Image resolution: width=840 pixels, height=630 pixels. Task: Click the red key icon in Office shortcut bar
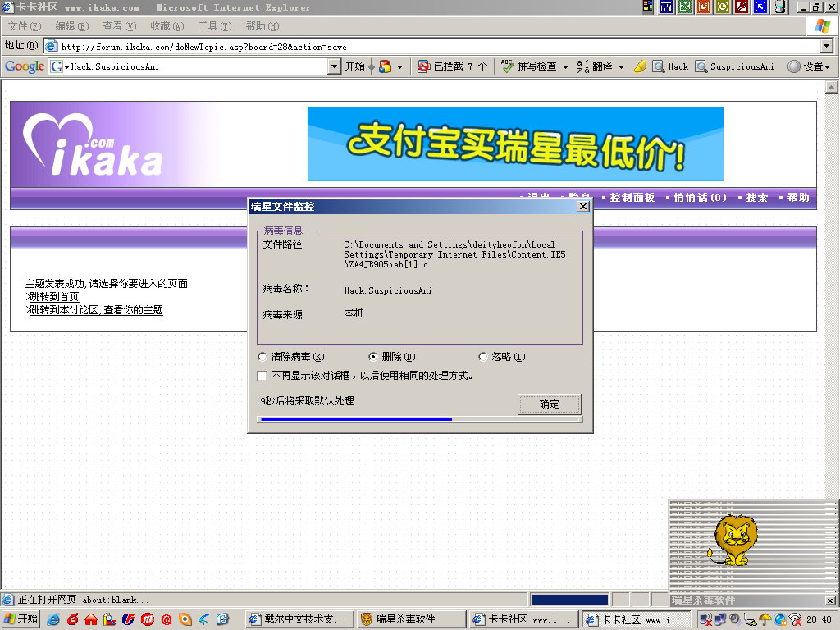[742, 7]
